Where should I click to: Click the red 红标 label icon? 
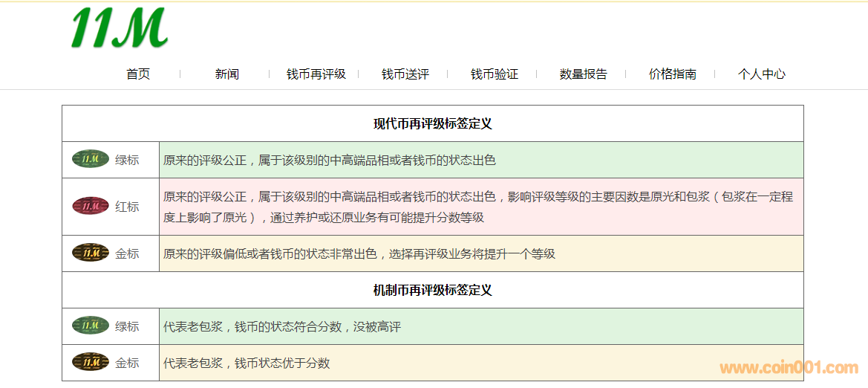[91, 206]
